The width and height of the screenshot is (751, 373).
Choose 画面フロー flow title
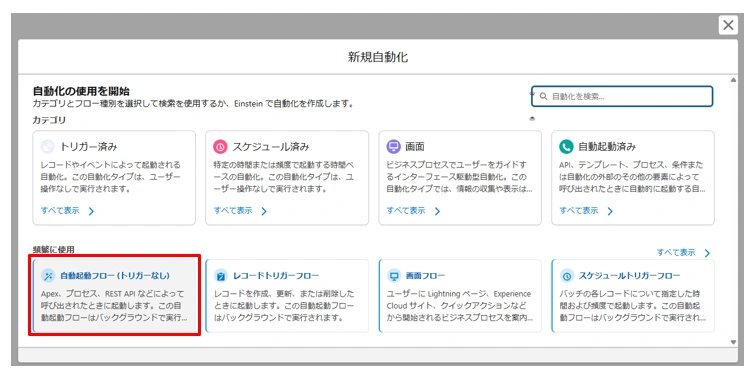425,276
